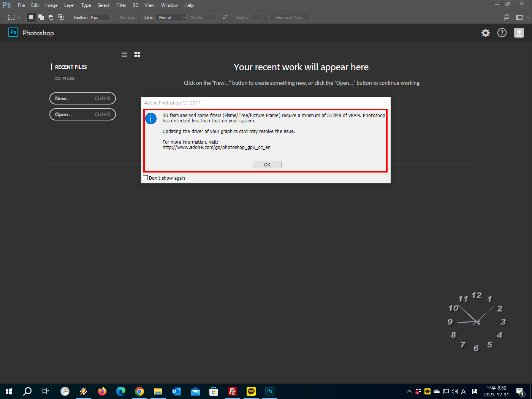This screenshot has width=532, height=399.
Task: Open the Help menu
Action: coord(189,5)
